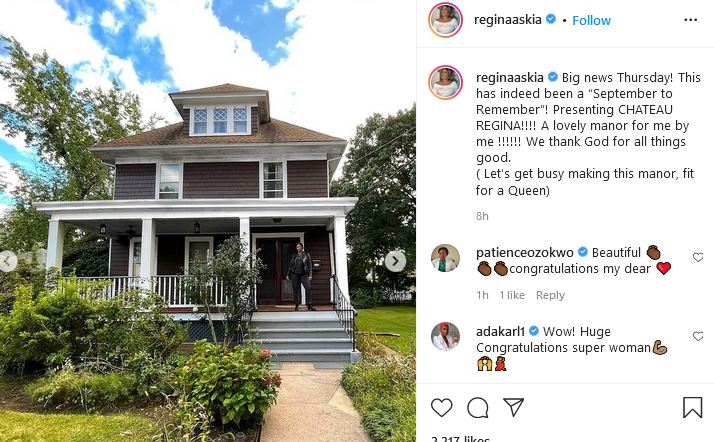Share the post via paper plane icon
Viewport: 714px width, 442px height.
click(514, 407)
